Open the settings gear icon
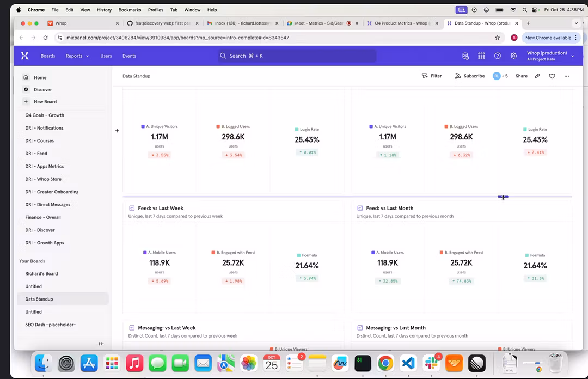The image size is (588, 379). coord(513,56)
